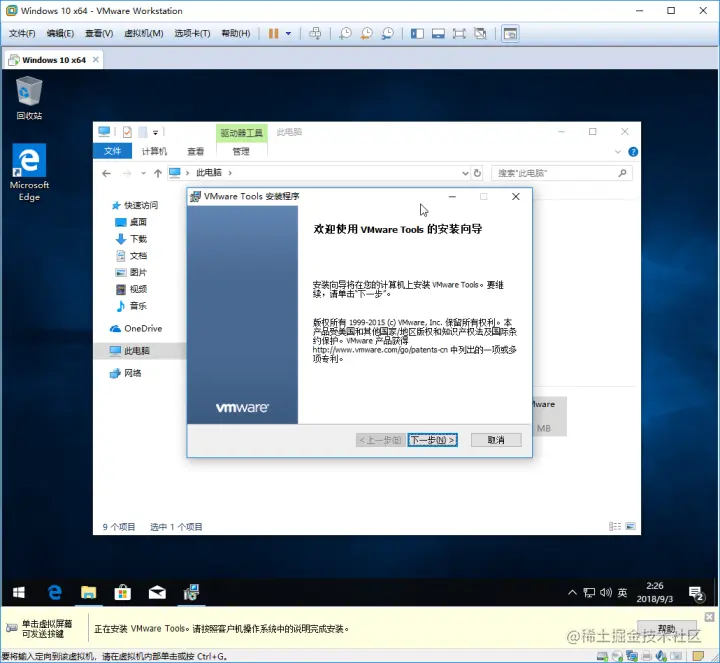Open the 编辑(E) menu

60,34
